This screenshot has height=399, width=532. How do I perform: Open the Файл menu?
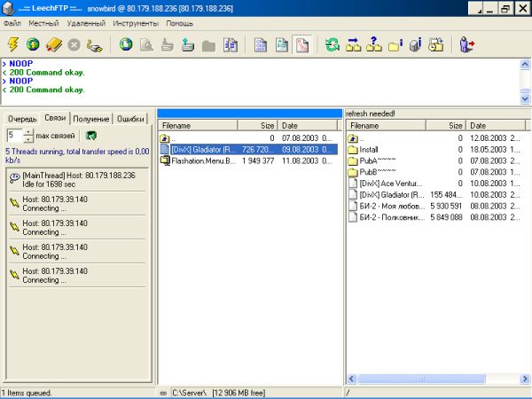[x=12, y=22]
